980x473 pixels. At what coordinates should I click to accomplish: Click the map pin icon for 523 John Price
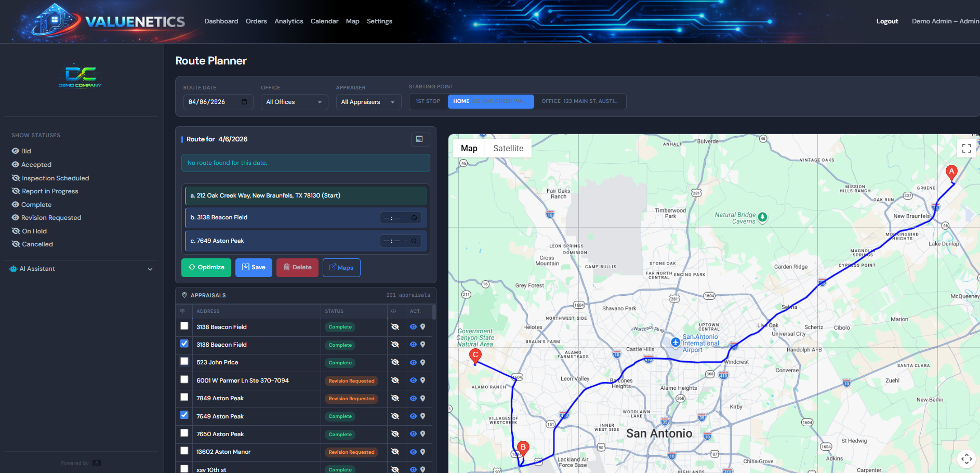[x=422, y=362]
